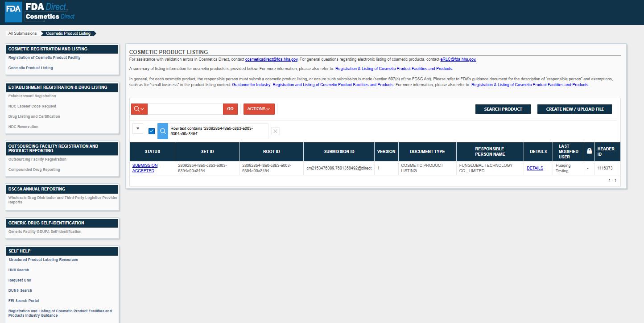
Task: Sort by the Status column header
Action: coord(152,151)
